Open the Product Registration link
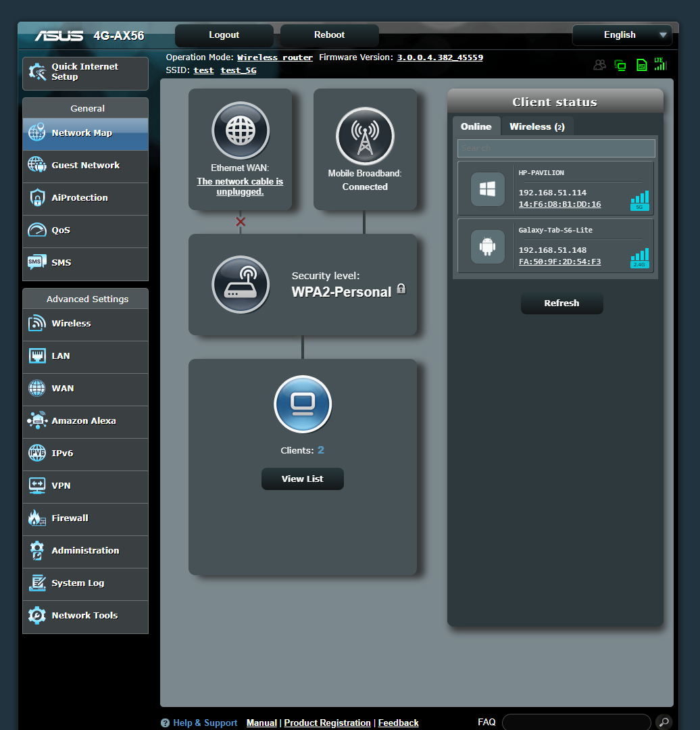Viewport: 700px width, 730px height. click(x=327, y=723)
